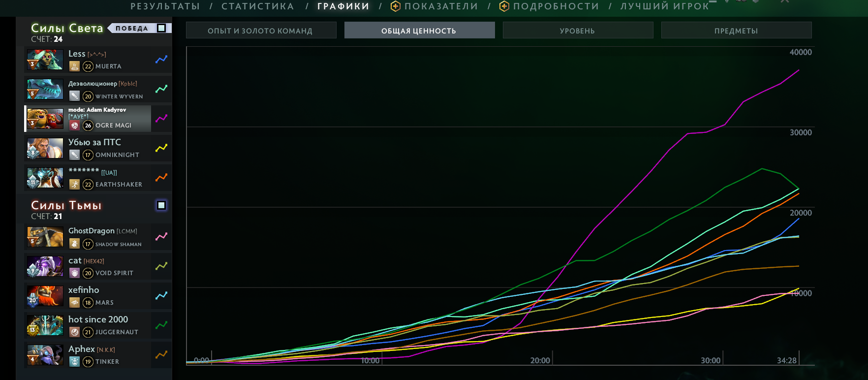Click the 34:28 end marker on timeline
868x380 pixels.
pyautogui.click(x=787, y=360)
